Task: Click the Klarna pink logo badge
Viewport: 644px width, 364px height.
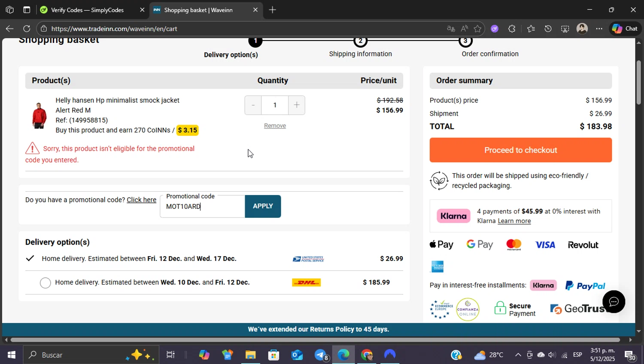Action: (453, 216)
